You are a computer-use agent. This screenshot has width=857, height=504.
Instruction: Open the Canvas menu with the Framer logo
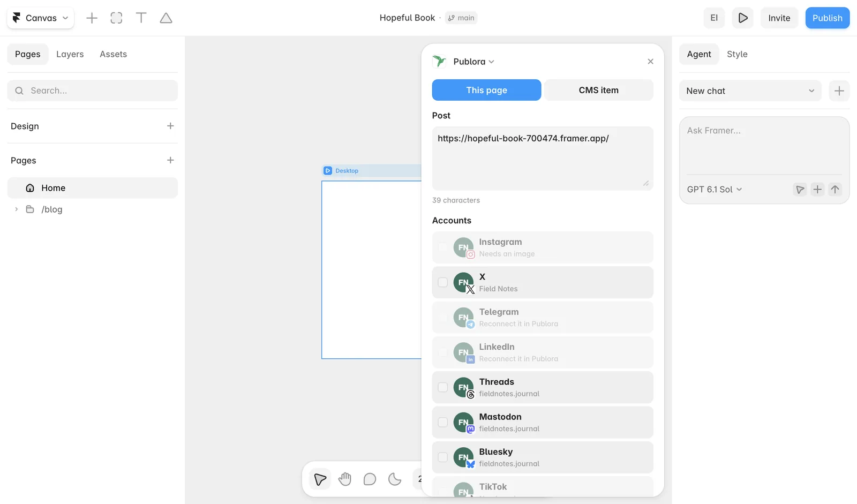coord(41,18)
